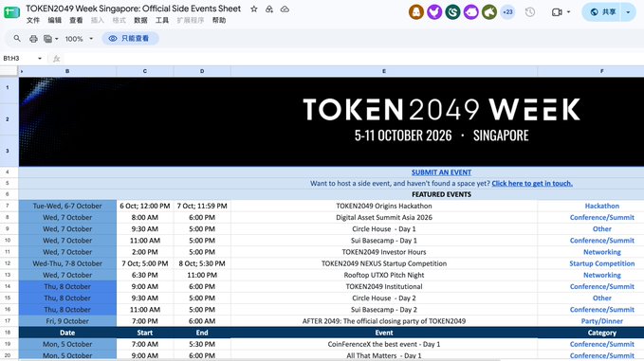Open the version history clock icon
644x361 pixels.
coord(530,12)
